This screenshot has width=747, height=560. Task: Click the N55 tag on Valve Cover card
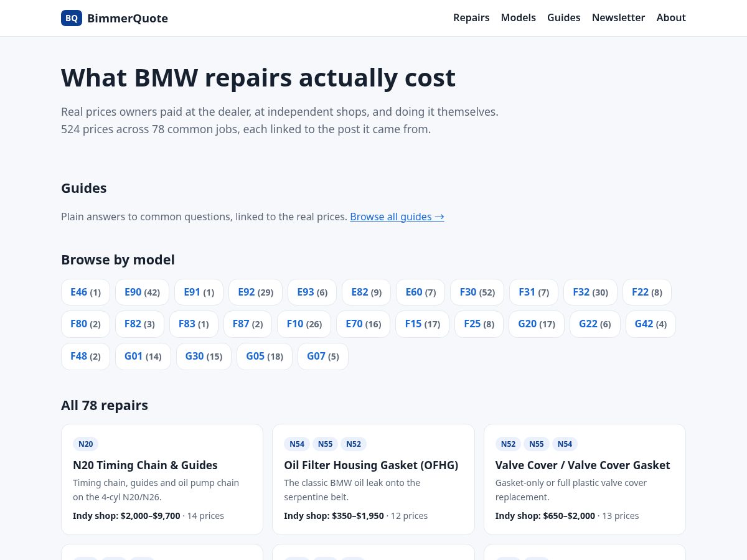tap(537, 444)
